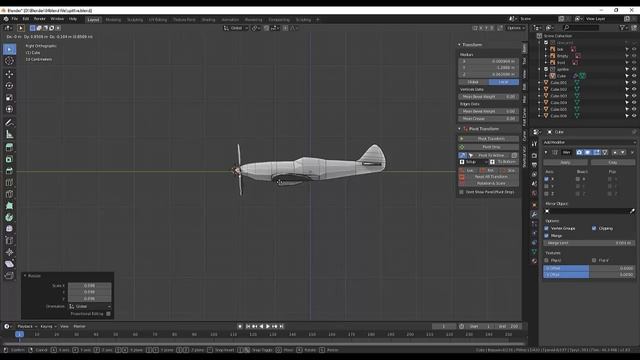
Task: Adjust the V Offset slider
Action: 589,275
